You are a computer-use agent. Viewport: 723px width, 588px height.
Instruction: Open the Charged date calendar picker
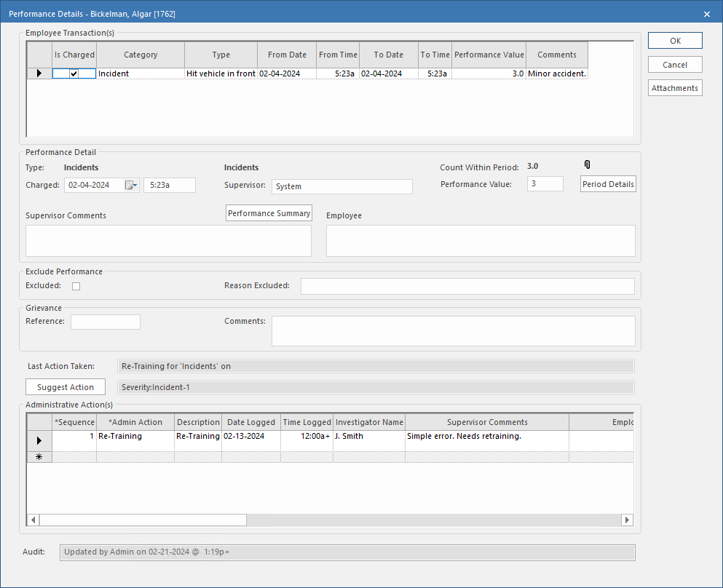click(x=130, y=186)
